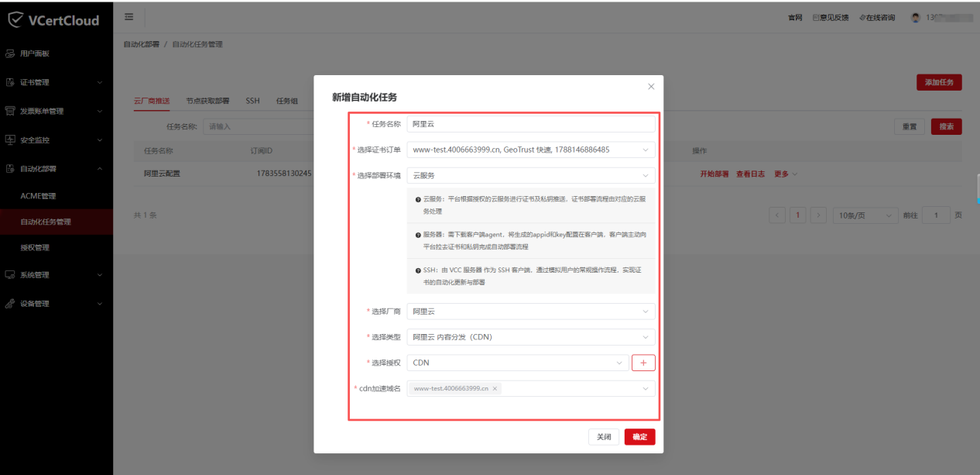Expand the 证书管理 menu chevron

(x=100, y=82)
